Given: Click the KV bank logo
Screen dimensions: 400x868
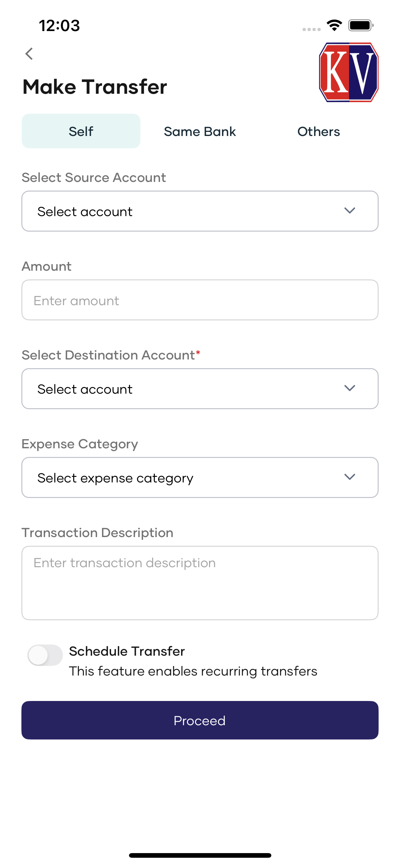Looking at the screenshot, I should (349, 72).
